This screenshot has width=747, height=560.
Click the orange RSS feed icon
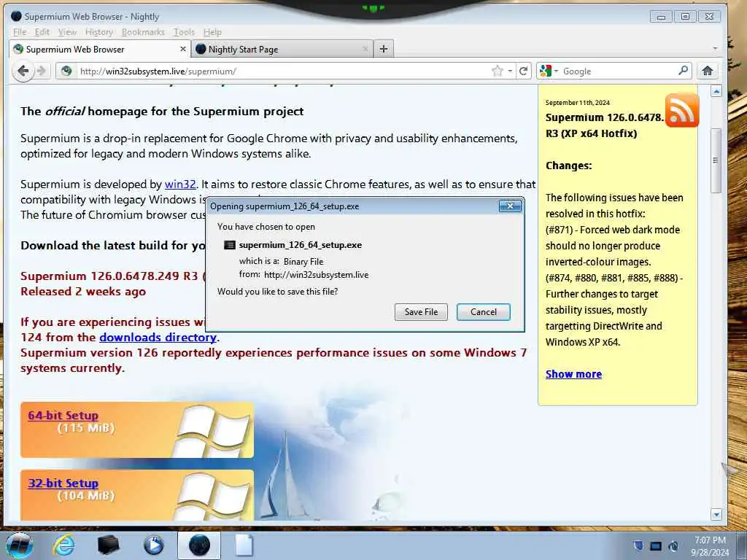pyautogui.click(x=682, y=111)
